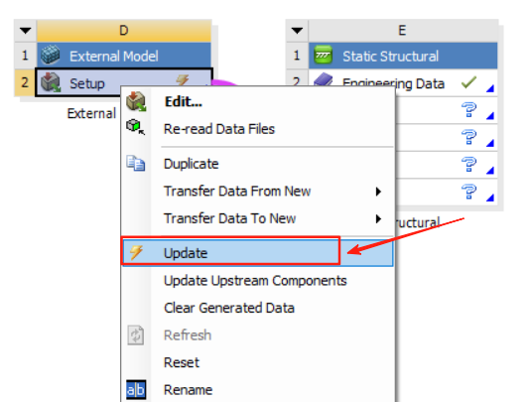The height and width of the screenshot is (402, 532).
Task: Open the system E dropdown arrow
Action: click(297, 31)
